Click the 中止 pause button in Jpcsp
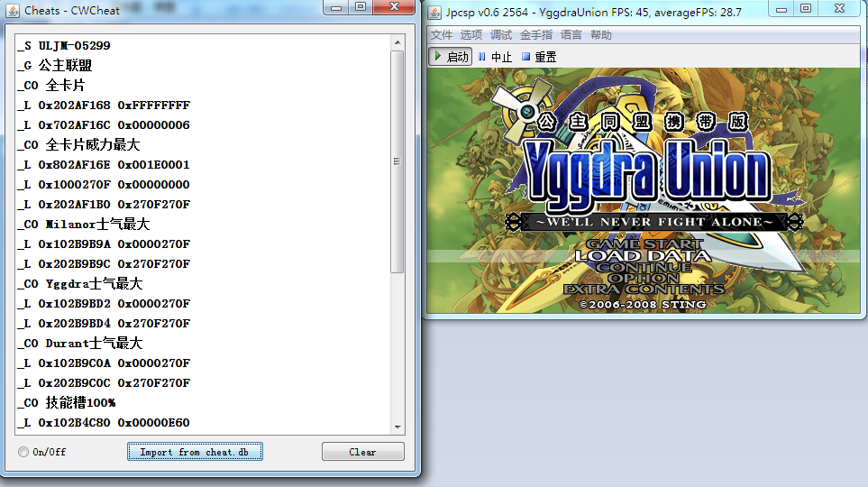868x487 pixels. [x=495, y=57]
